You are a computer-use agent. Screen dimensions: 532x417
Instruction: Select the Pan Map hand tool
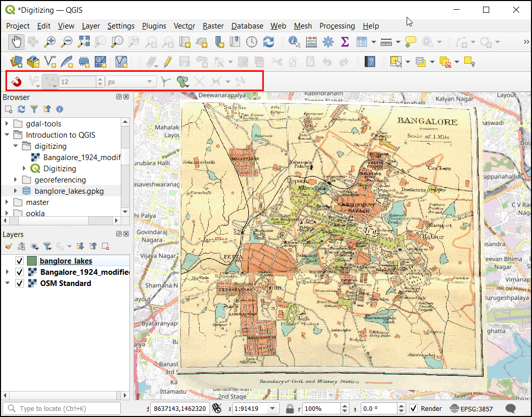pos(16,42)
